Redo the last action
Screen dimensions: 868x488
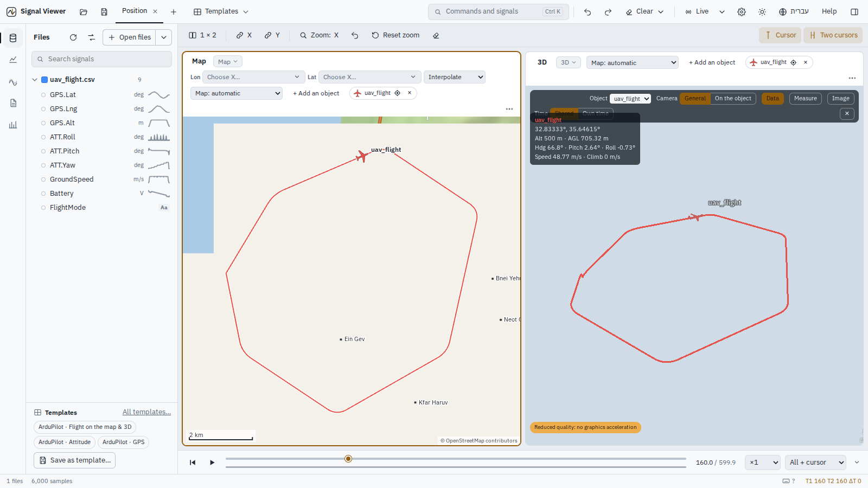(x=608, y=11)
